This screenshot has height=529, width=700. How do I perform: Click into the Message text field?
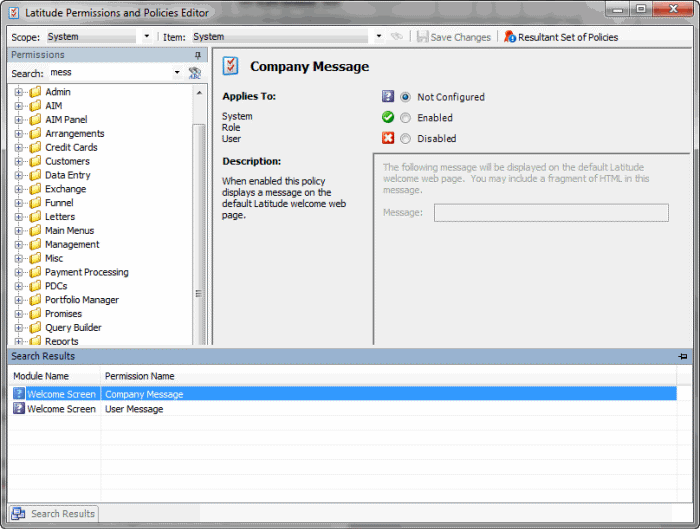pyautogui.click(x=551, y=213)
